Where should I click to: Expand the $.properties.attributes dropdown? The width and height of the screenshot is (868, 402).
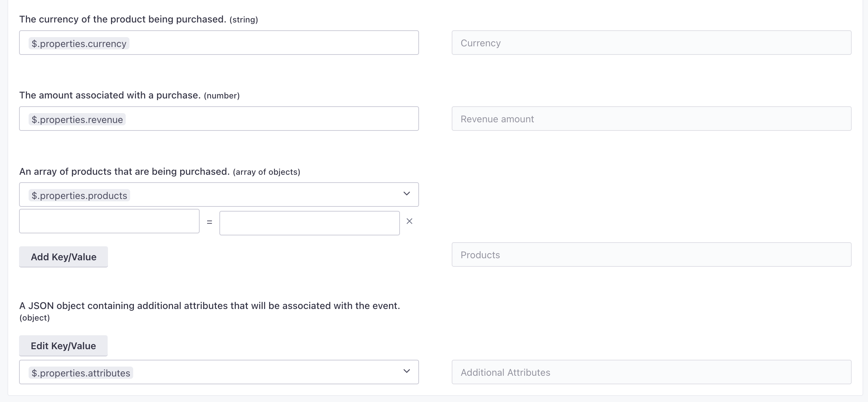406,373
